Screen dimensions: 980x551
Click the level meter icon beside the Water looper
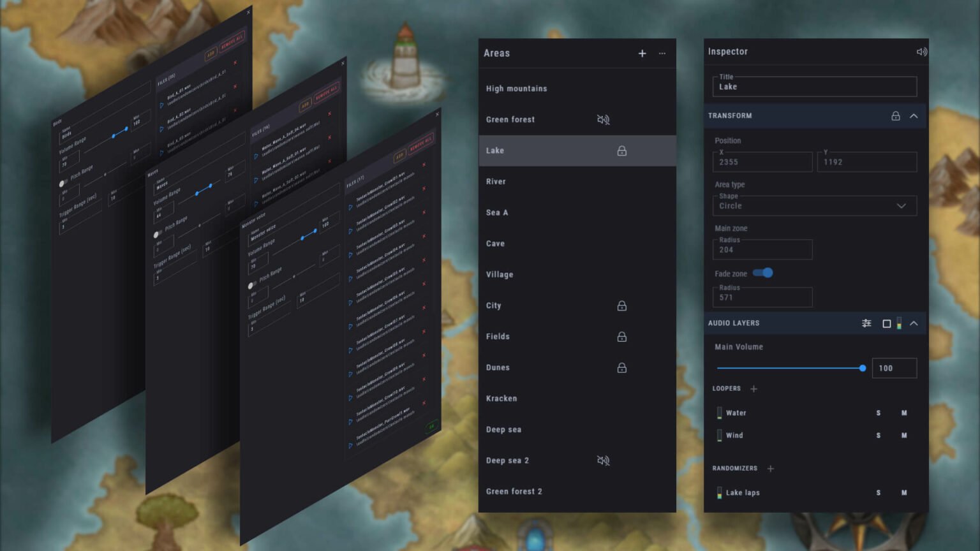(720, 413)
